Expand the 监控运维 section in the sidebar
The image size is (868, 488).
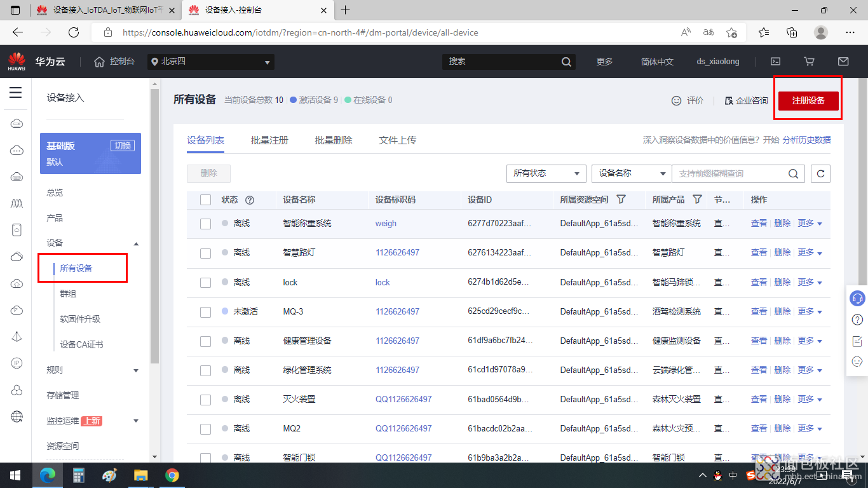pyautogui.click(x=136, y=421)
